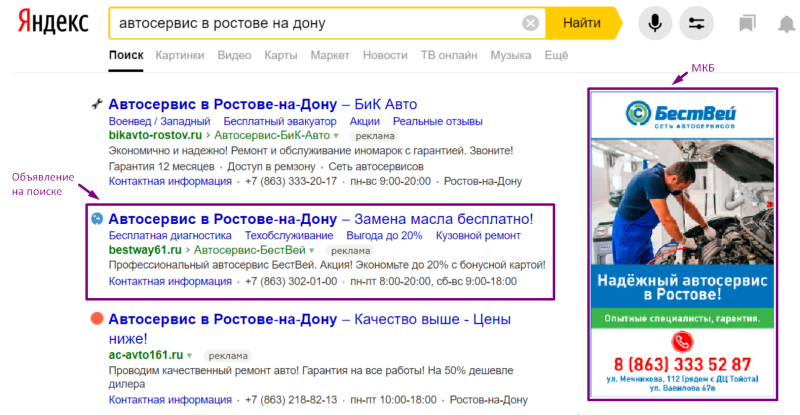
Task: Expand dropdown arrow next to Автосервис-БестВей
Action: [x=311, y=251]
